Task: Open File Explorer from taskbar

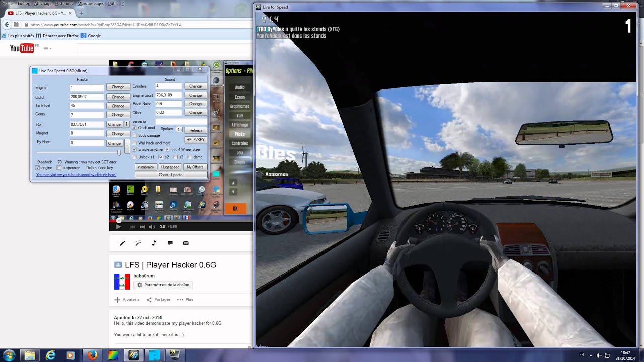Action: [30, 355]
